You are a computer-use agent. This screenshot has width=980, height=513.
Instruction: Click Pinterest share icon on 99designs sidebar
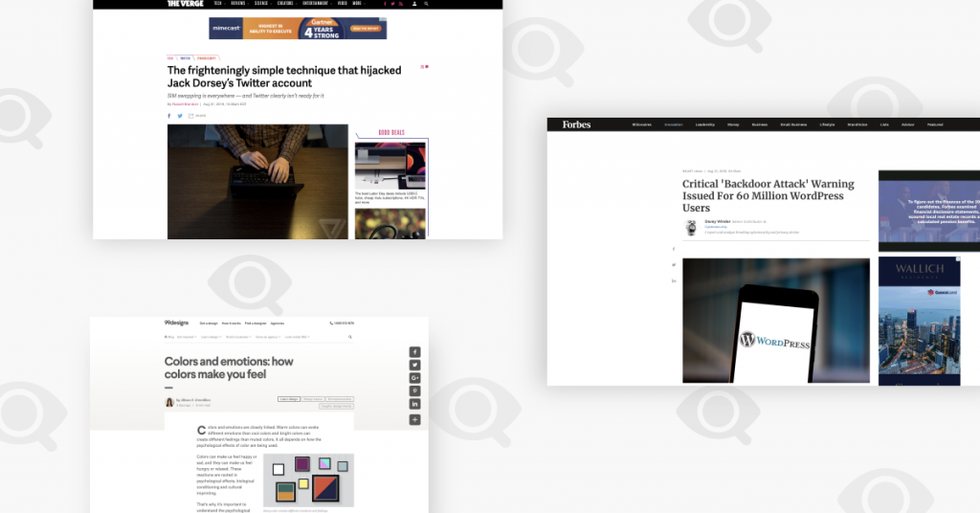click(x=414, y=392)
